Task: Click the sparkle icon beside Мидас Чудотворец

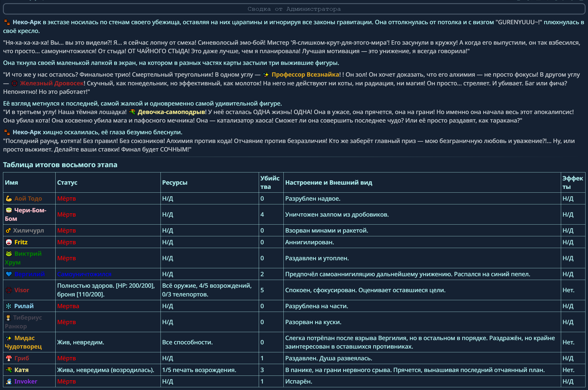Action: (x=9, y=338)
